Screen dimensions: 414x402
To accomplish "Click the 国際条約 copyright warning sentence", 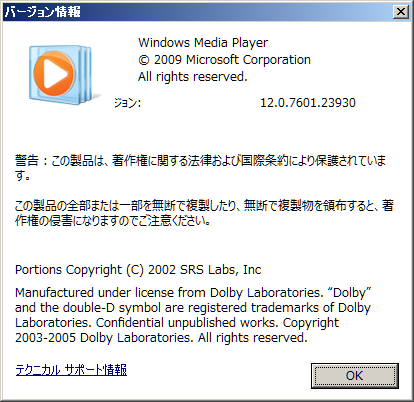I will [x=201, y=161].
